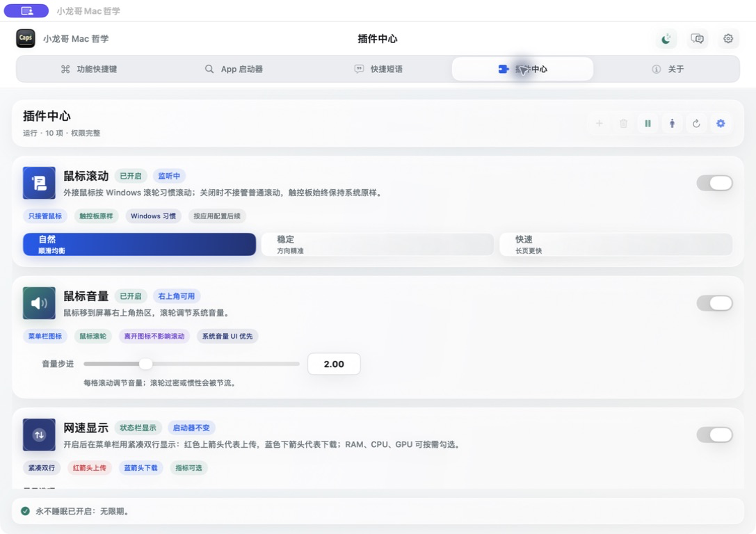The width and height of the screenshot is (756, 534).
Task: Select the 插件中心 tab
Action: tap(522, 69)
